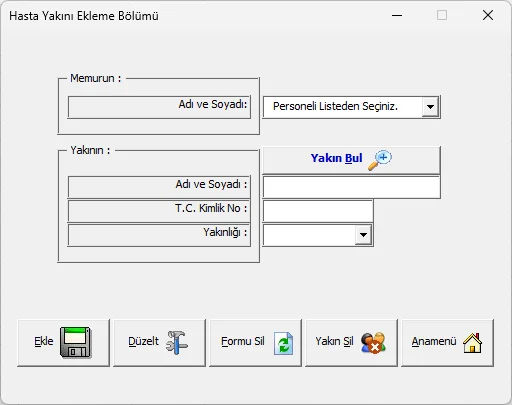This screenshot has width=512, height=405.
Task: Select the 'Personeli Listeden Seçiniz.' combo box
Action: point(351,107)
